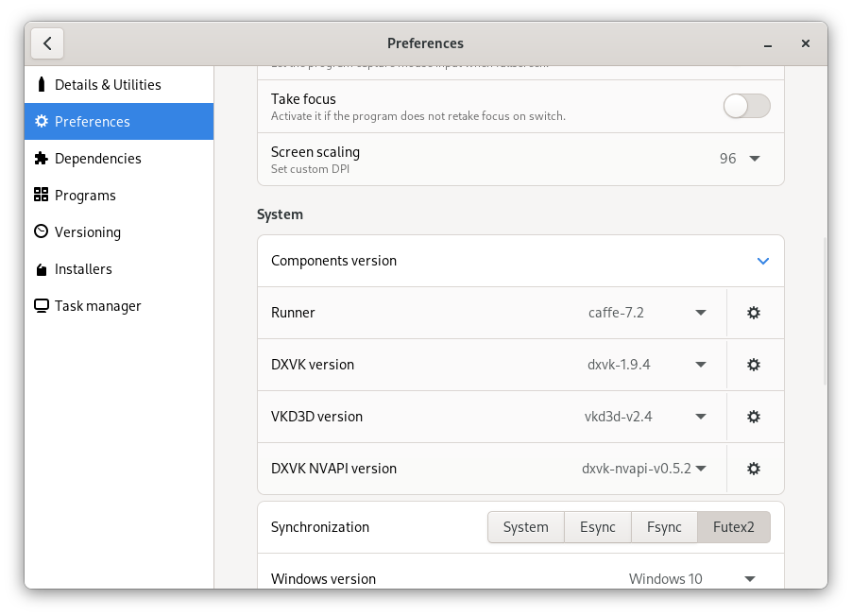Open Dependencies with the puzzle icon
This screenshot has height=616, width=852.
(x=41, y=159)
